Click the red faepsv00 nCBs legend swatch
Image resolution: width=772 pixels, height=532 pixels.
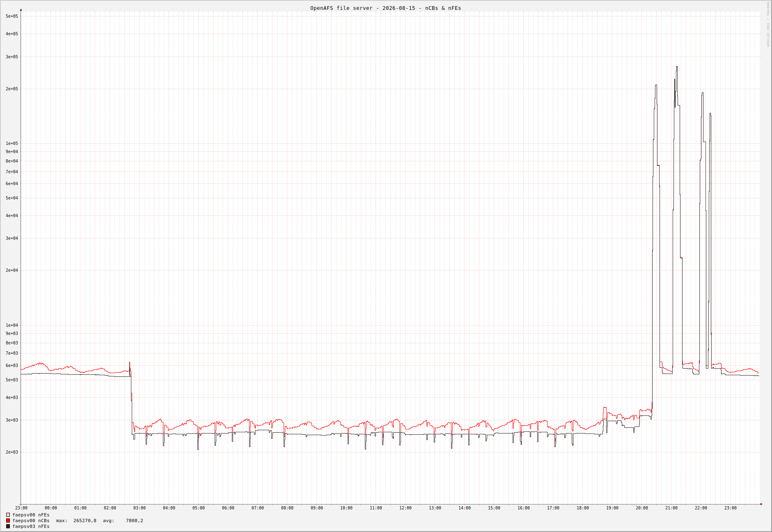(8, 521)
